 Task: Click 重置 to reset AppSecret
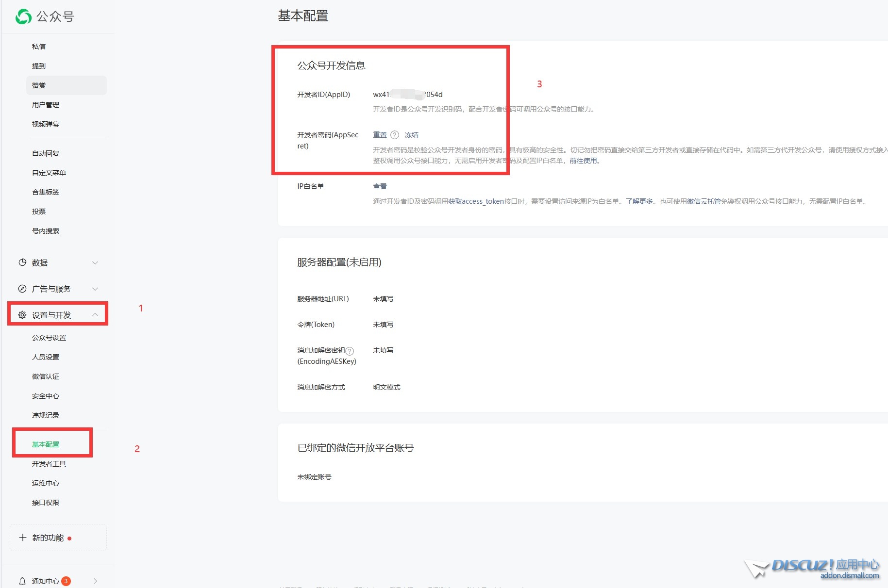click(x=380, y=135)
